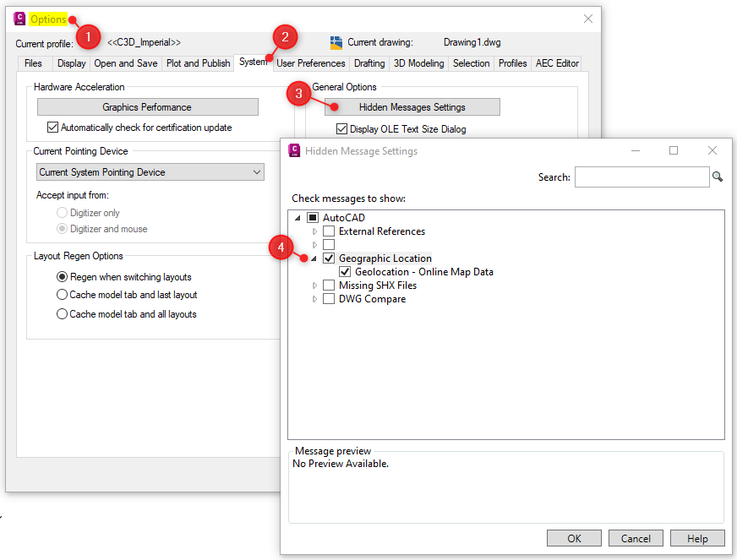Uncheck the Geographic Location checkbox
Viewport: 737px width, 560px height.
329,258
